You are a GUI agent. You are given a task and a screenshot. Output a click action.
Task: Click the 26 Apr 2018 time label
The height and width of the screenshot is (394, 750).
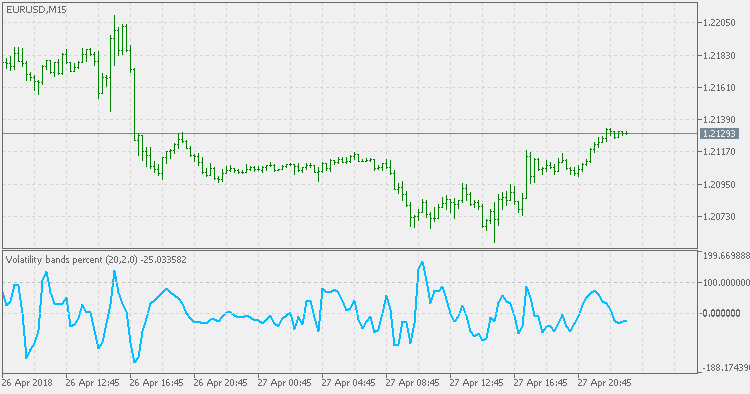coord(27,383)
